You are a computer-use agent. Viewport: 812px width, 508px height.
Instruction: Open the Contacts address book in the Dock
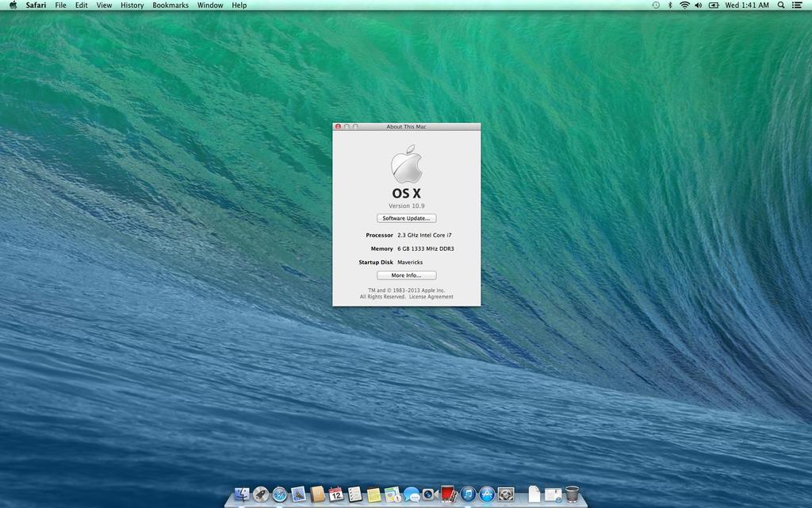[x=317, y=494]
